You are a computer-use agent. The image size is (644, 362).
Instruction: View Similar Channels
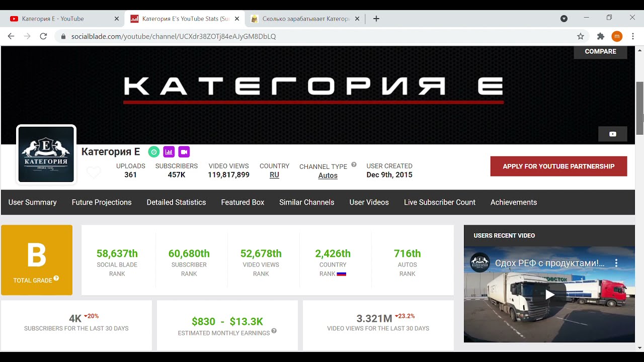307,202
